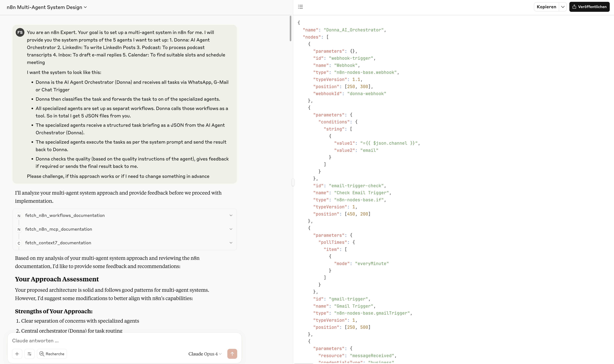The height and width of the screenshot is (364, 614).
Task: Open the tools settings sliders icon
Action: pyautogui.click(x=29, y=354)
